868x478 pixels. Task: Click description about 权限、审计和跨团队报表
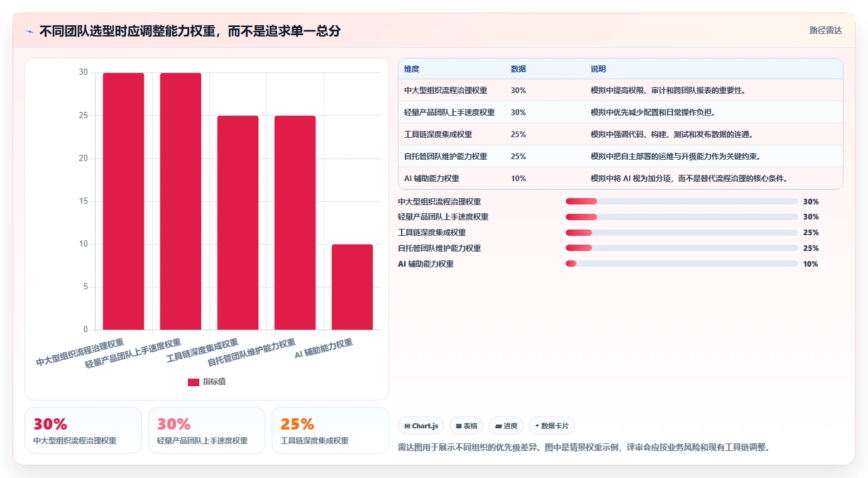click(668, 91)
